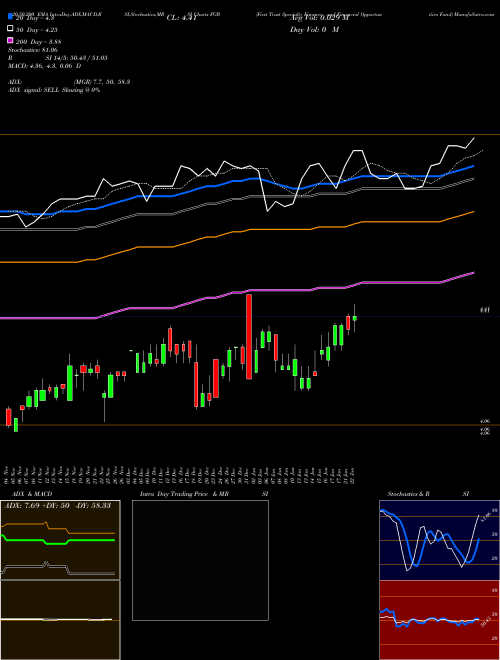This screenshot has width=500, height=660.
Task: Click the 'CL: 4.41' closing price label
Action: tap(182, 18)
